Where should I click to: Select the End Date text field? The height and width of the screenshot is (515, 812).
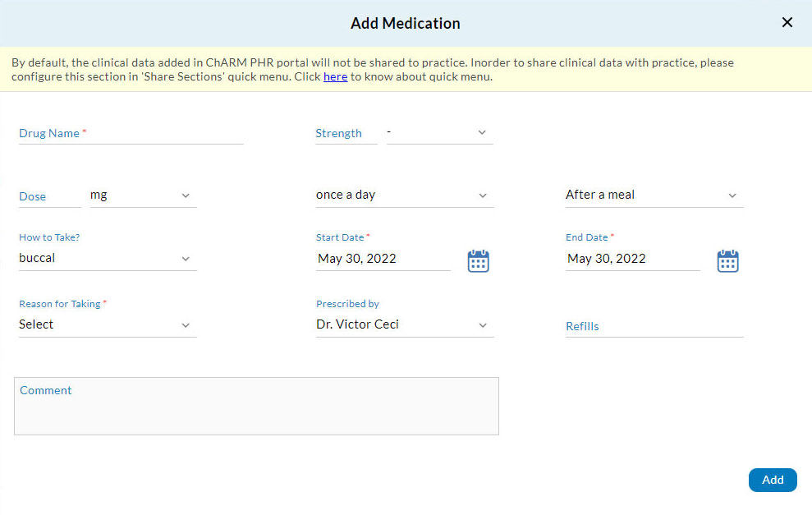tap(632, 258)
